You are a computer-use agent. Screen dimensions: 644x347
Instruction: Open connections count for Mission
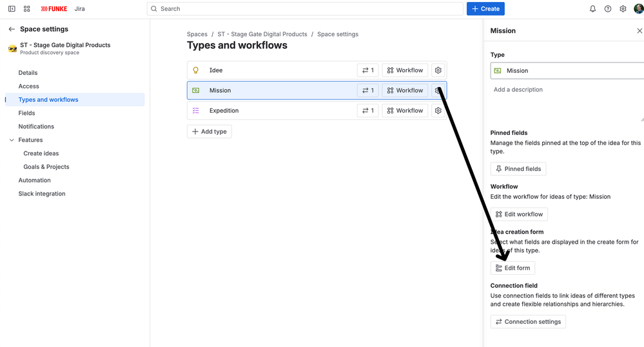pos(367,90)
